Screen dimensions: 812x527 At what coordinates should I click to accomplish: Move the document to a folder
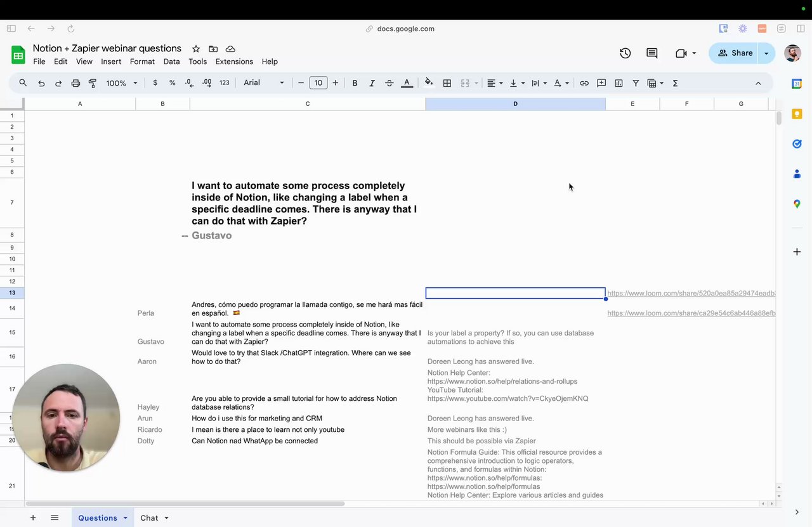tap(213, 49)
